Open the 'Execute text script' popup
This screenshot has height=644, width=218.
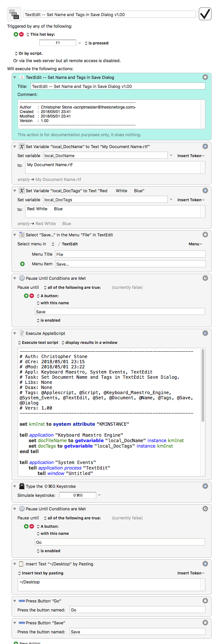tap(38, 343)
